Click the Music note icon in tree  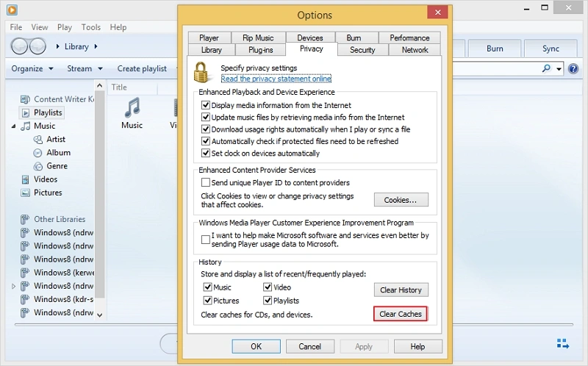25,126
